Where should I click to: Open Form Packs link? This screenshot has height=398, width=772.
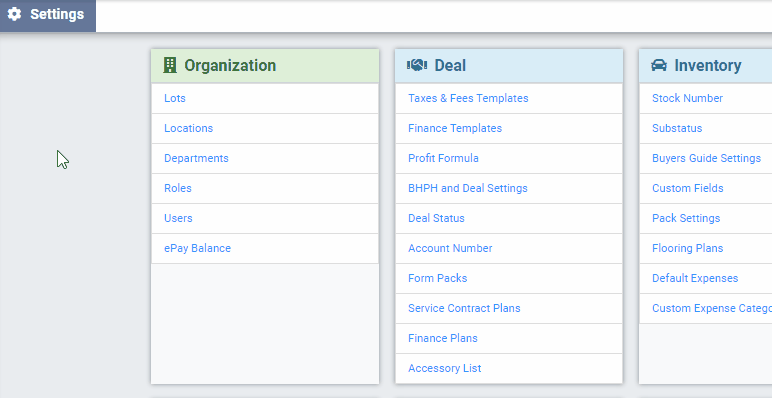point(438,278)
